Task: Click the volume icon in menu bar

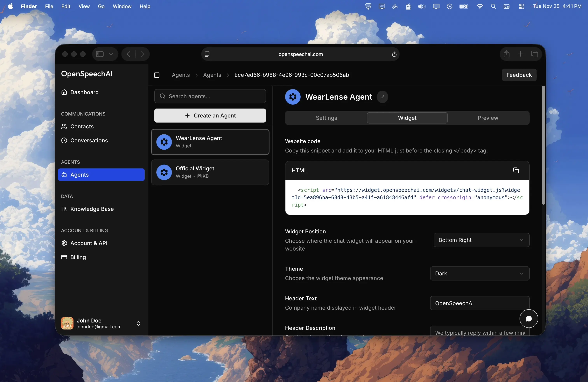Action: (422, 6)
